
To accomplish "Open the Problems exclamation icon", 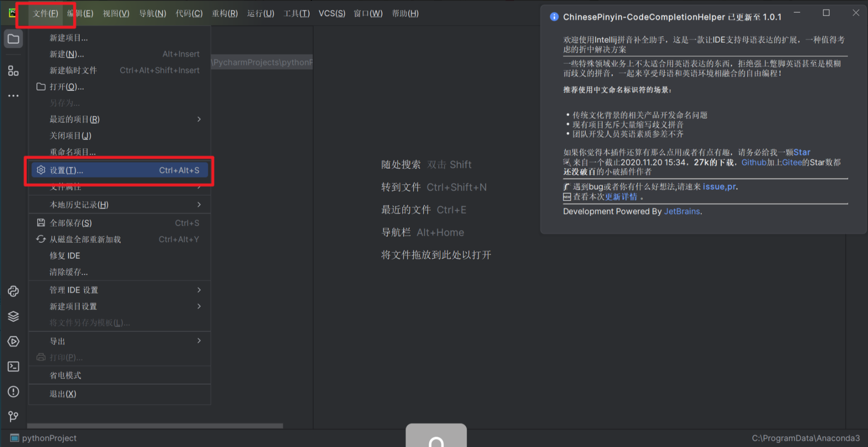I will [13, 392].
